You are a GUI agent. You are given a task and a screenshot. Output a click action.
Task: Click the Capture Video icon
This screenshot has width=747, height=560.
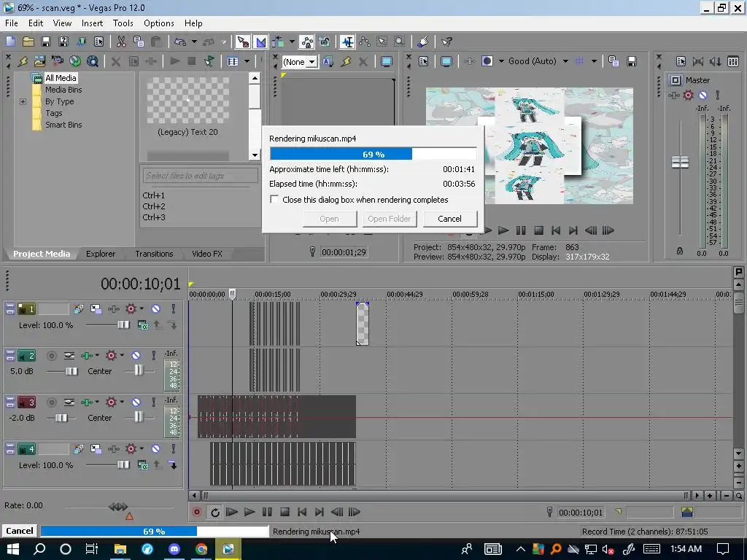(57, 61)
